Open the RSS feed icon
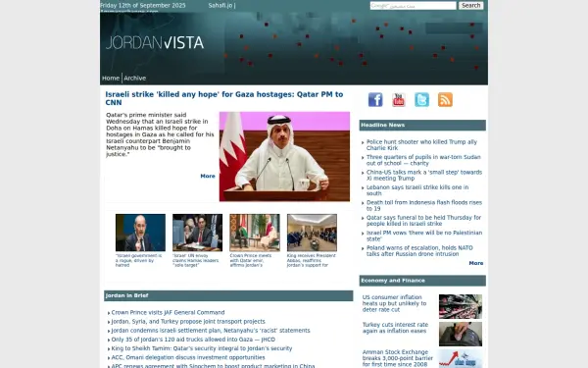 tap(445, 100)
